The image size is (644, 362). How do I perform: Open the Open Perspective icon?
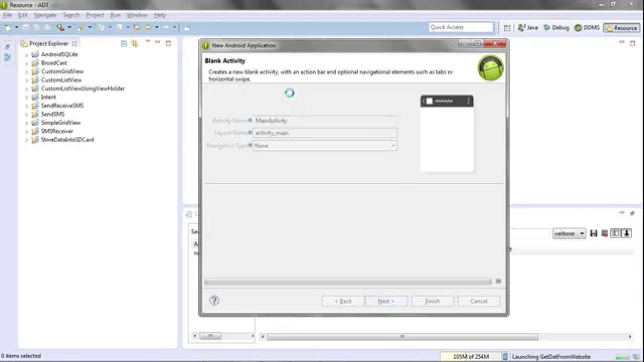[507, 28]
